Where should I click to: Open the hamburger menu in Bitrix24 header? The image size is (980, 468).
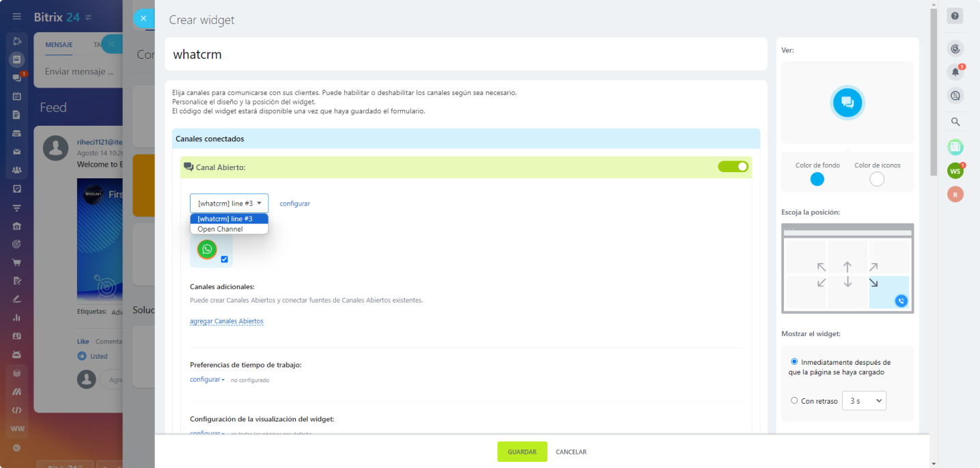click(17, 16)
